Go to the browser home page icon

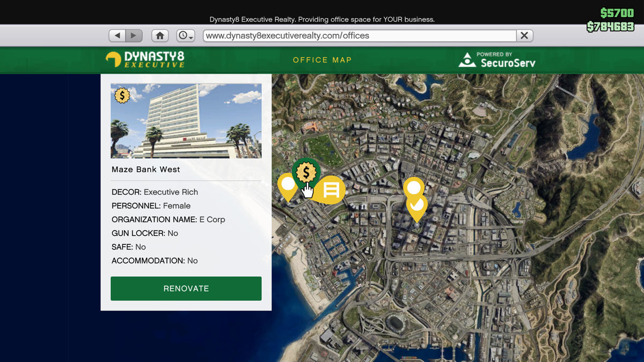[160, 35]
